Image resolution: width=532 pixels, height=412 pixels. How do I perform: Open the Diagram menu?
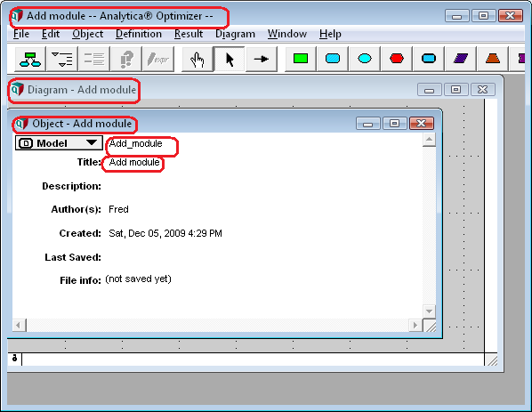point(235,34)
